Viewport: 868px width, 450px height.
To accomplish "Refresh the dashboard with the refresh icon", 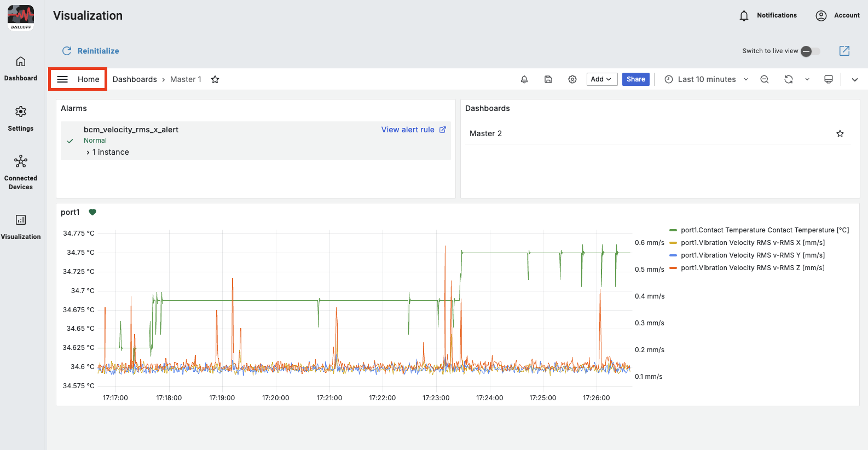I will click(789, 79).
